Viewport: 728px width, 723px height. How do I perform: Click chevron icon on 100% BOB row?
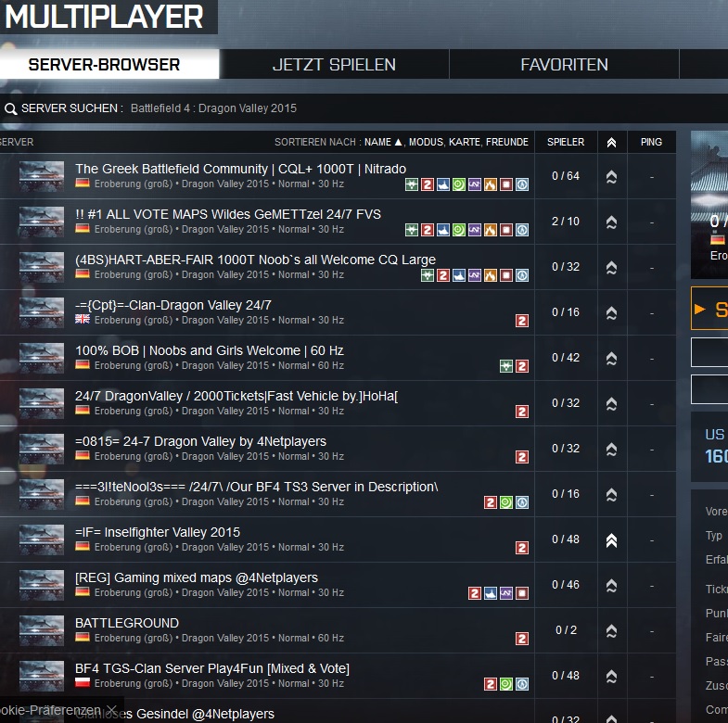611,359
